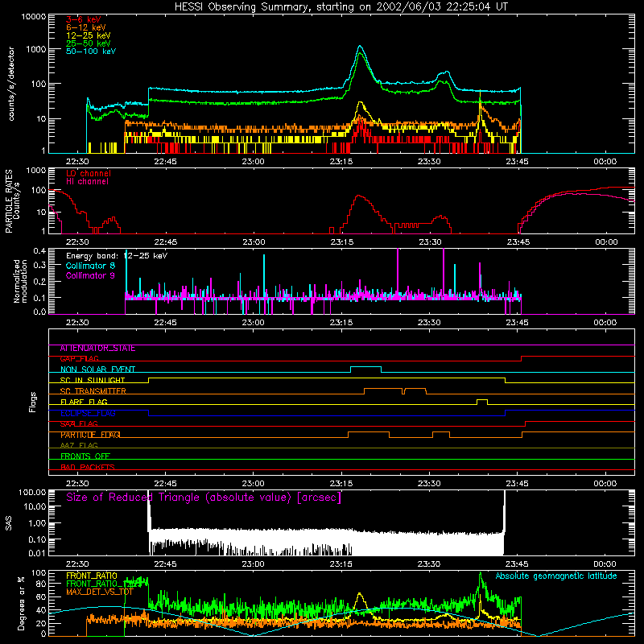Click the MAX_DET_VS_TOT legend label
Screen dimensions: 644x644
[x=100, y=592]
